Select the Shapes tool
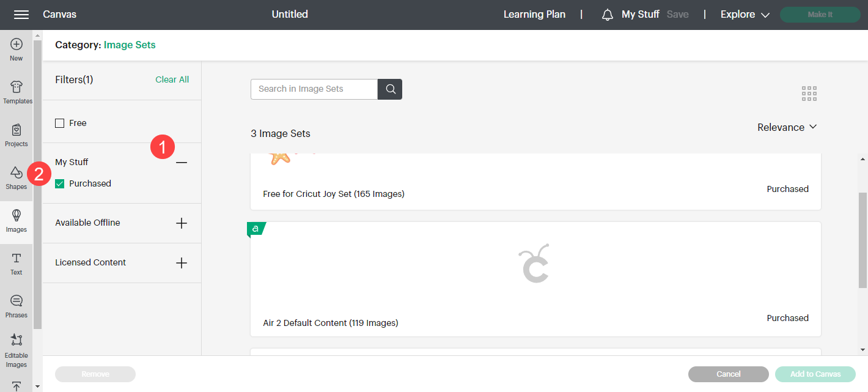 coord(17,177)
